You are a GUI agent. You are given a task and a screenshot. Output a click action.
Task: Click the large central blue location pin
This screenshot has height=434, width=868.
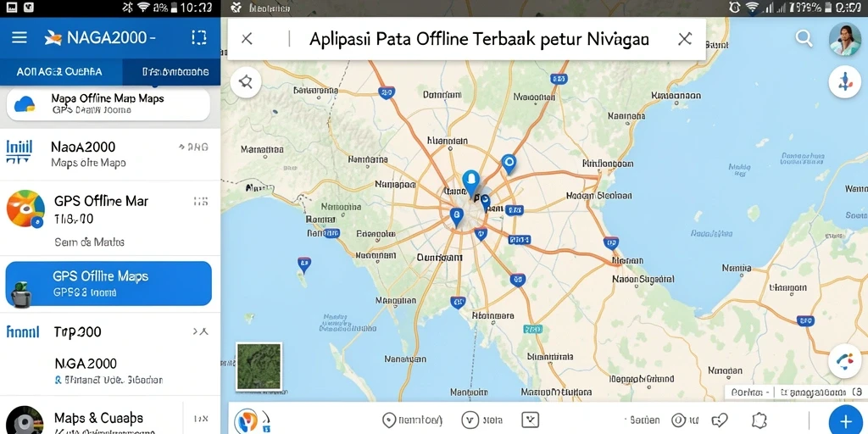click(x=471, y=184)
